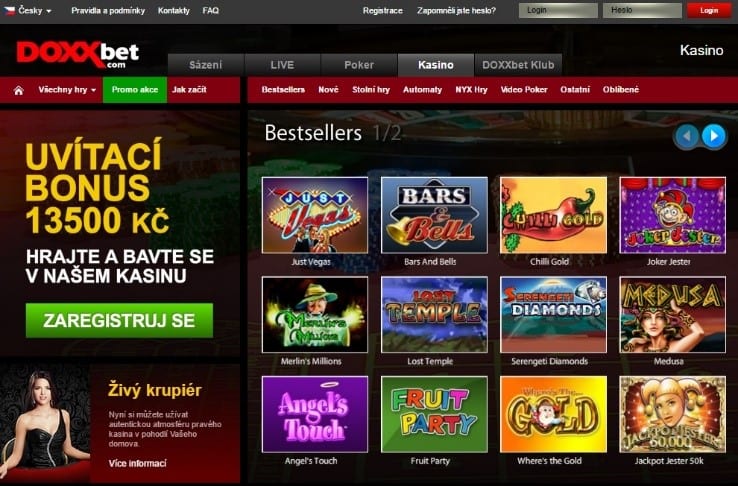
Task: Launch the Bars And Bells game
Action: click(x=434, y=215)
